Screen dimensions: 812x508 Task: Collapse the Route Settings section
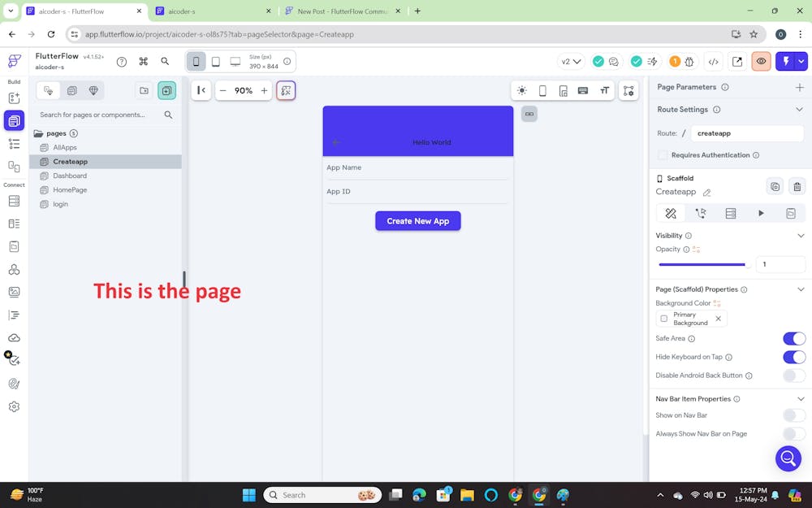coord(800,110)
